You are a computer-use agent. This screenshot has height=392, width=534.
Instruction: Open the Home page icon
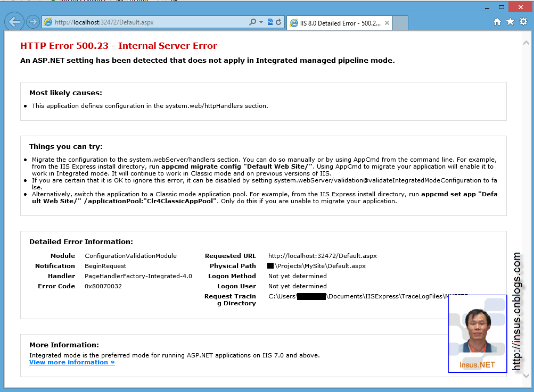(x=497, y=22)
